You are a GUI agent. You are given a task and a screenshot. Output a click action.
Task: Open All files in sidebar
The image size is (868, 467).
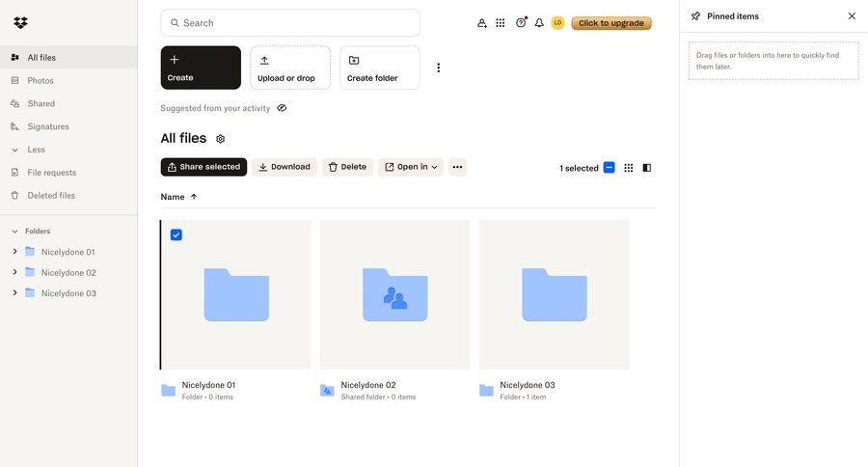pos(68,57)
